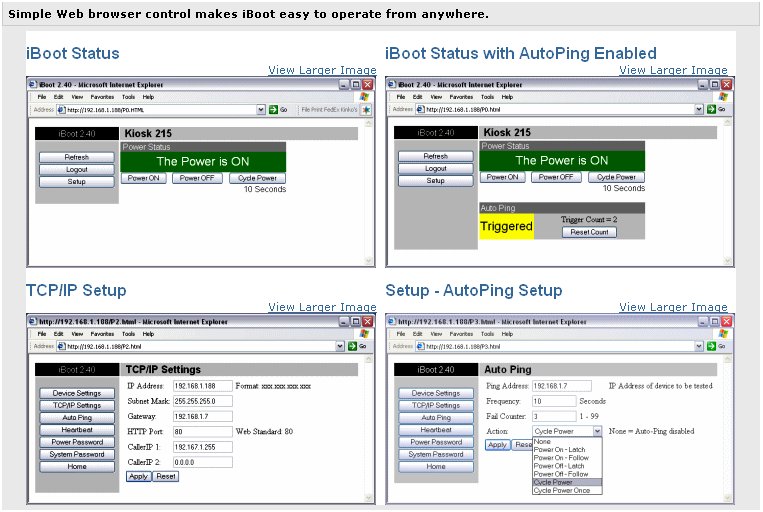
Task: Click the green Go icon in iBoot Status window
Action: (x=273, y=110)
